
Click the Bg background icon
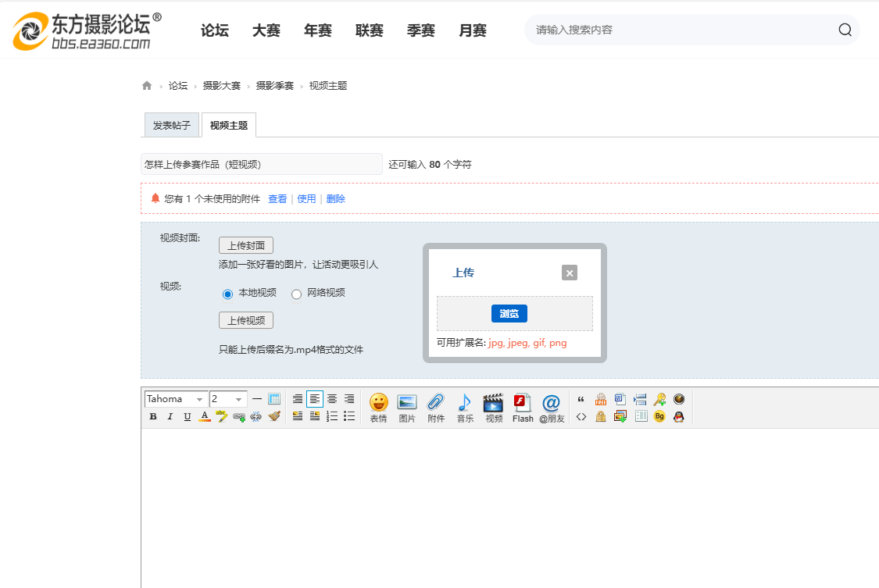[659, 417]
